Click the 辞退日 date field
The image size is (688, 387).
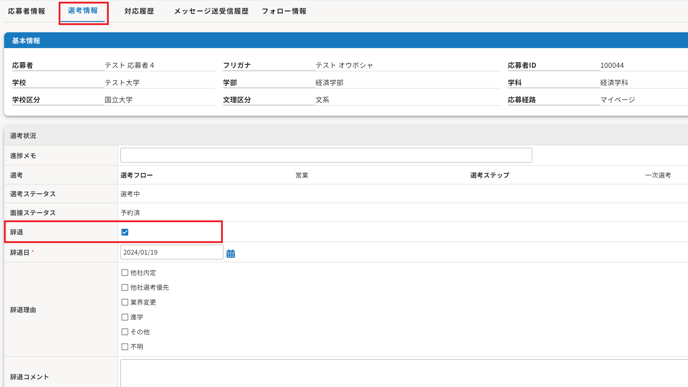[172, 252]
